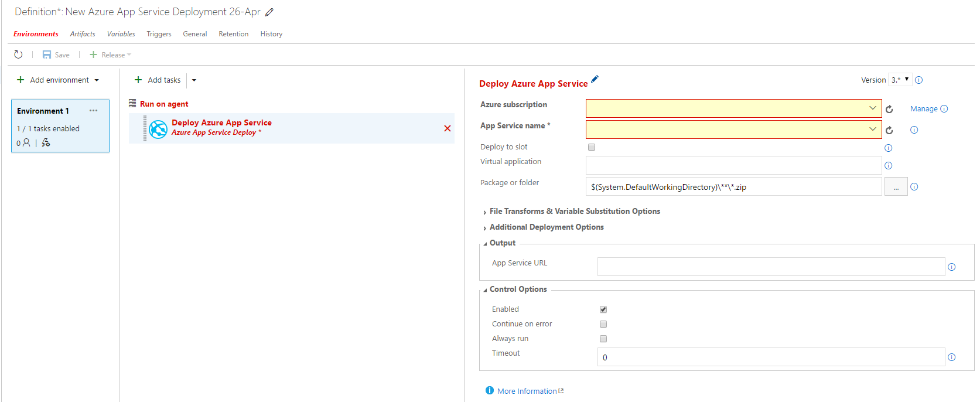Click the pencil icon to rename definition

(x=269, y=12)
